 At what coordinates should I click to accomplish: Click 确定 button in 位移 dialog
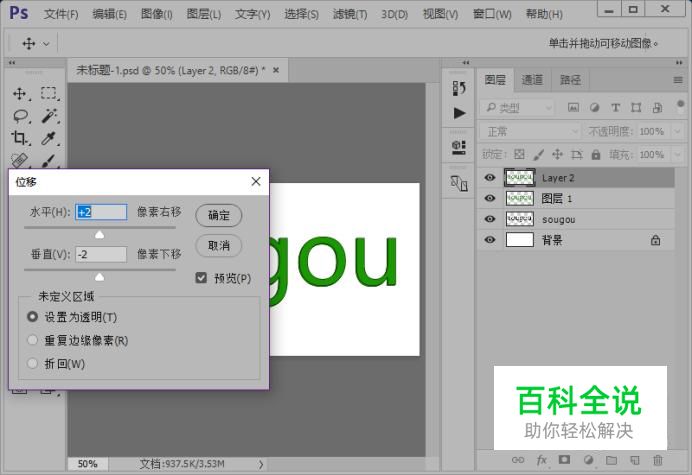pyautogui.click(x=218, y=215)
